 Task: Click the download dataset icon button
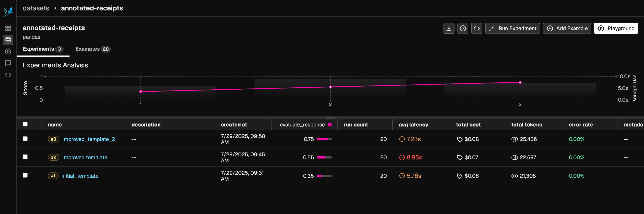[x=449, y=28]
